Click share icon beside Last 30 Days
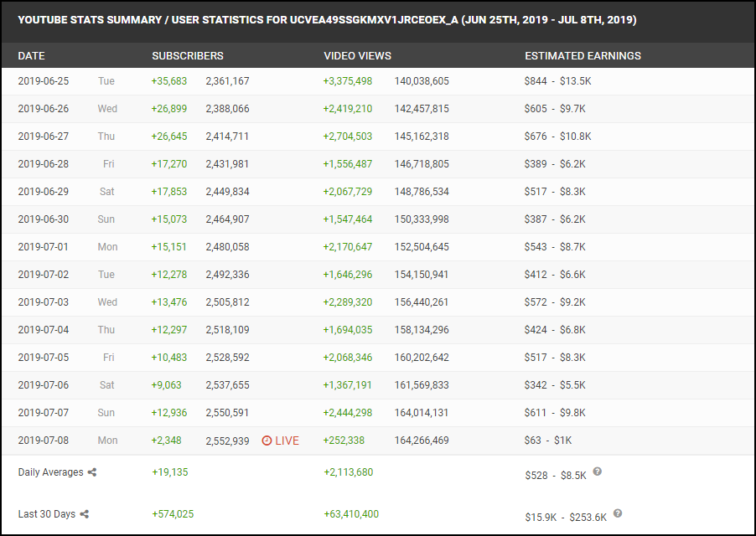This screenshot has height=536, width=756. click(x=85, y=514)
